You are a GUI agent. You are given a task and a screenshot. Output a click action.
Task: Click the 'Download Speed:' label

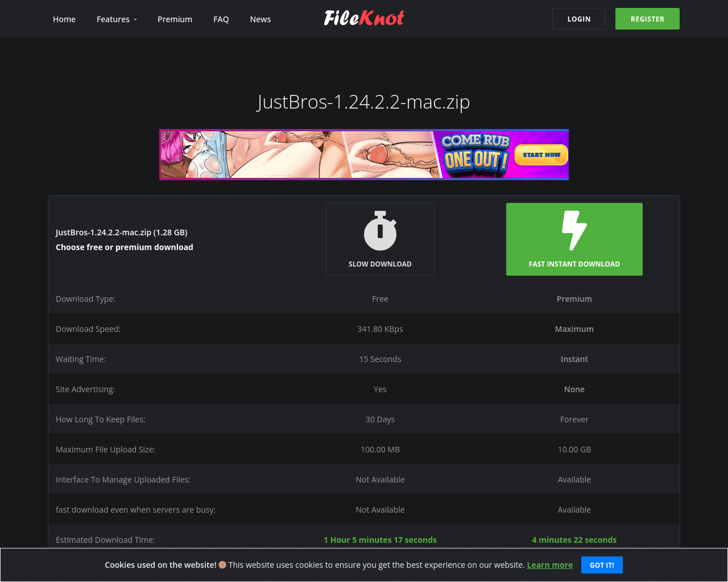pos(88,329)
